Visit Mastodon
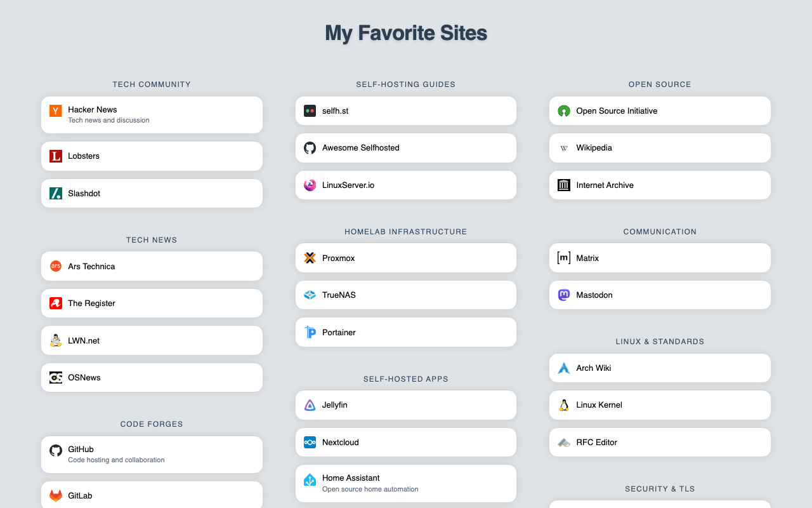 (x=660, y=295)
